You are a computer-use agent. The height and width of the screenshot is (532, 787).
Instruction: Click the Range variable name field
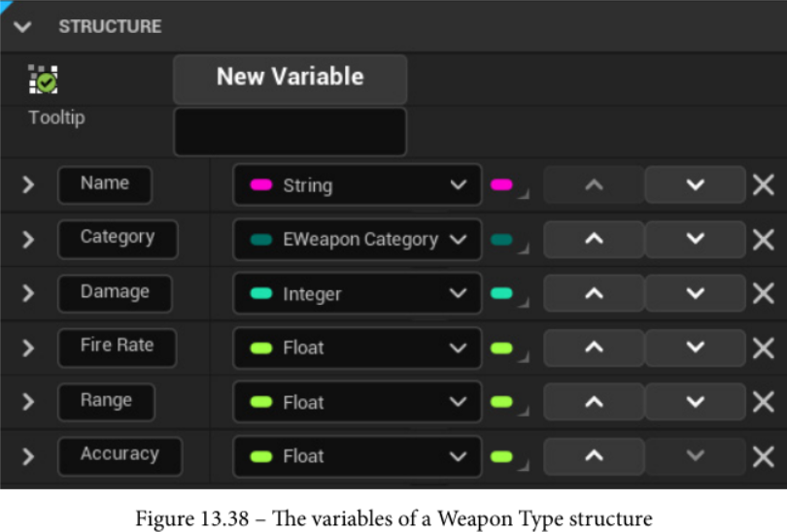(106, 401)
